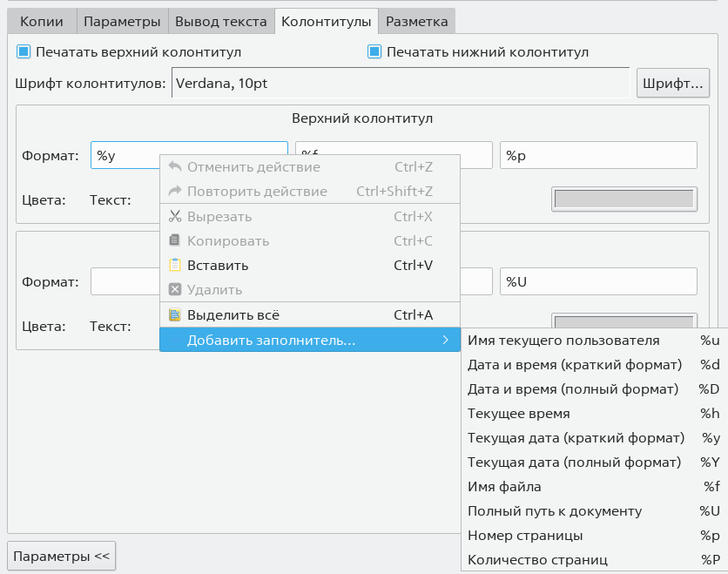Expand the 'Добавить заполнитель...' submenu arrow
728x574 pixels.
[445, 341]
